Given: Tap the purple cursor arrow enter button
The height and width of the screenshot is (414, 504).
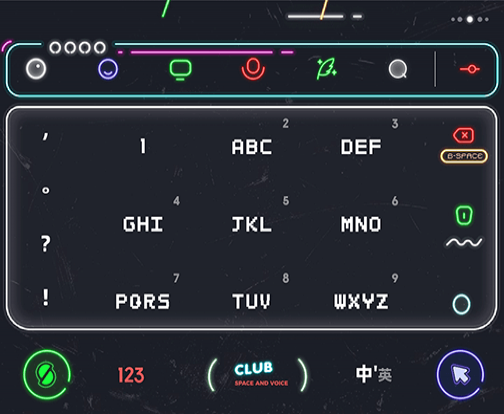Looking at the screenshot, I should click(x=460, y=374).
